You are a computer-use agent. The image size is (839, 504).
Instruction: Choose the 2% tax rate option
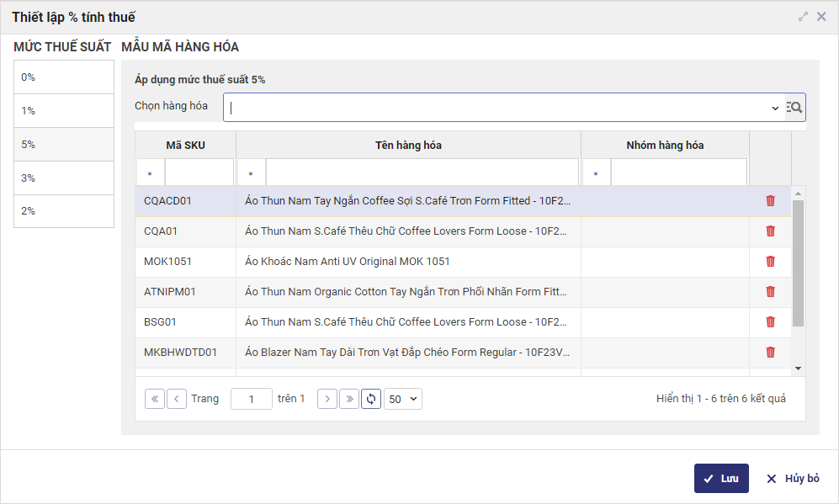(x=64, y=211)
